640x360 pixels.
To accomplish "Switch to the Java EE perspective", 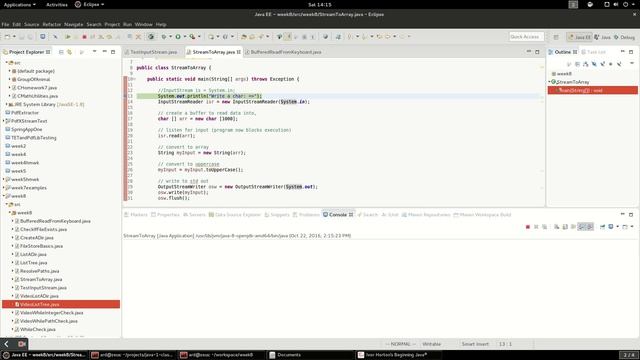I will [x=580, y=37].
